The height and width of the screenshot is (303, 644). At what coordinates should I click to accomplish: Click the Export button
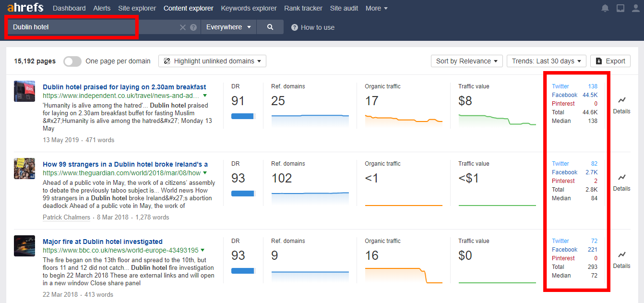pyautogui.click(x=610, y=61)
